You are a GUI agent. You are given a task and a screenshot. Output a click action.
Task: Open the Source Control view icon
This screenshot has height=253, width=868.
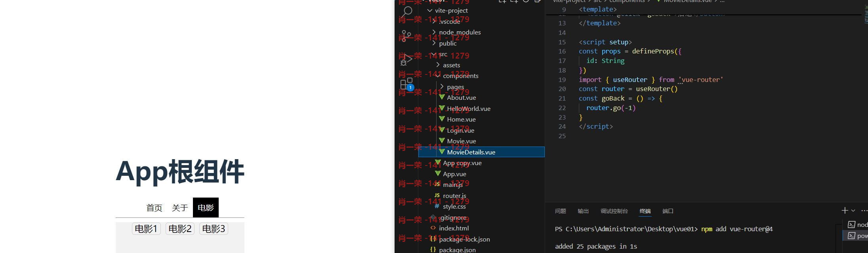[x=406, y=36]
